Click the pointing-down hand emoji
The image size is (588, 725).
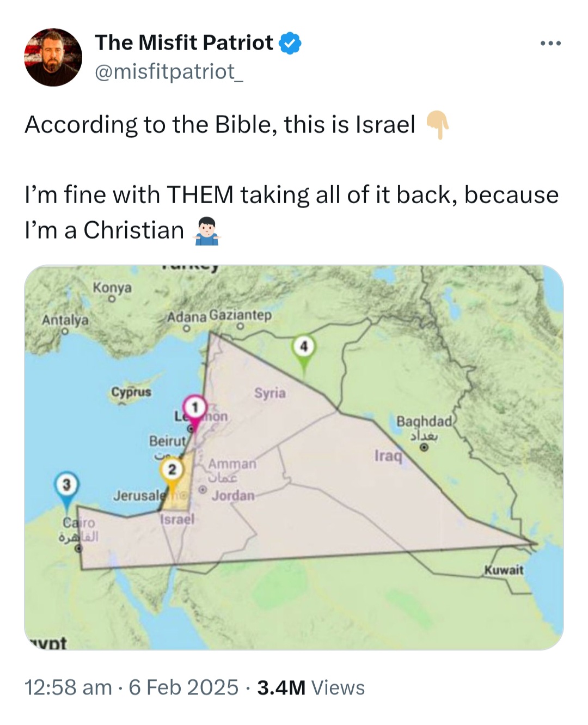pyautogui.click(x=437, y=125)
